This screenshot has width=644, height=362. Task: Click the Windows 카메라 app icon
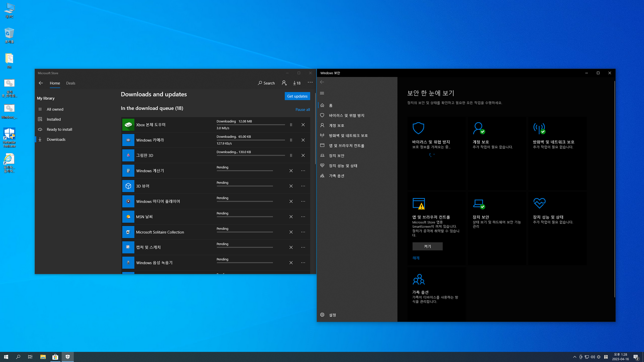(128, 140)
